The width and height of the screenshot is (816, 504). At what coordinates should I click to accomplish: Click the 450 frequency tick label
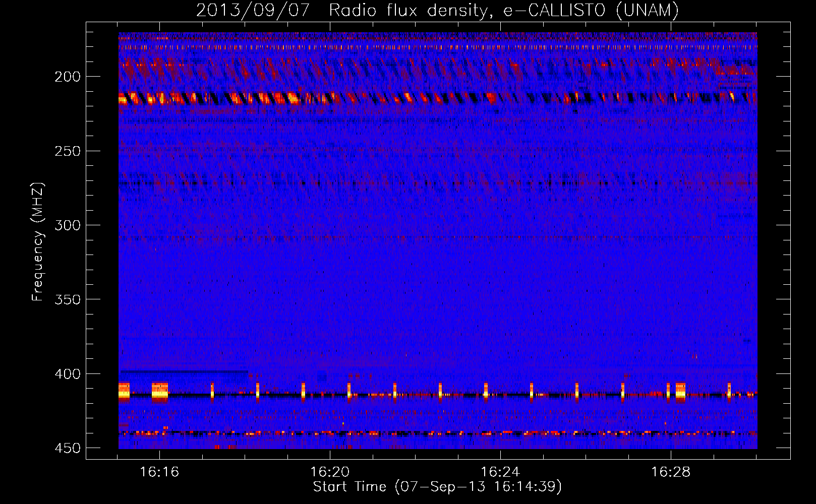point(68,448)
